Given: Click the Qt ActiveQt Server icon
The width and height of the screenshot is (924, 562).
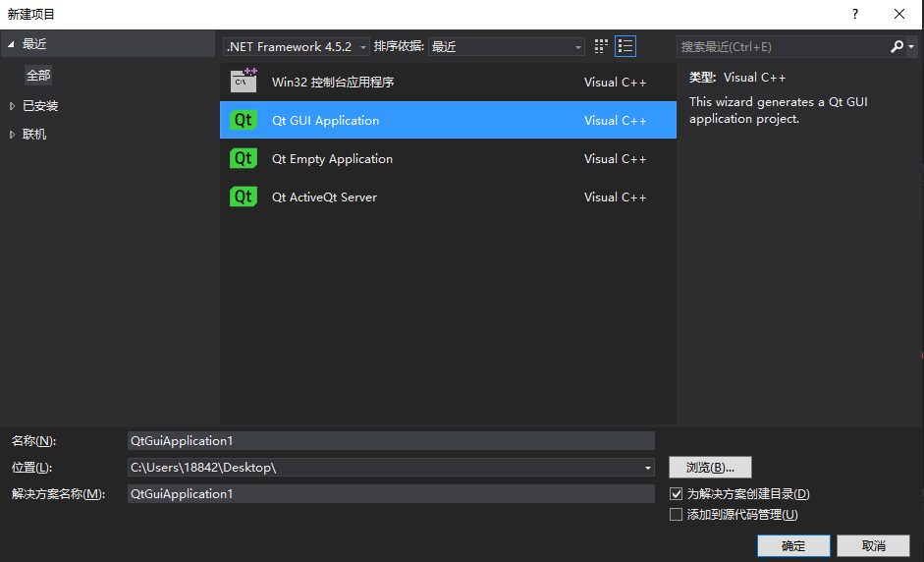Looking at the screenshot, I should (244, 197).
